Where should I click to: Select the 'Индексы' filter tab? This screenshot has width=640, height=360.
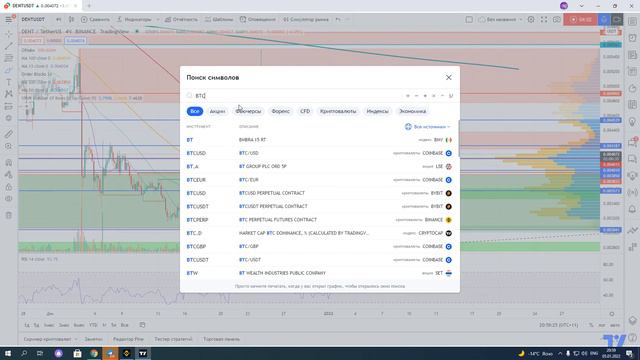(x=378, y=111)
